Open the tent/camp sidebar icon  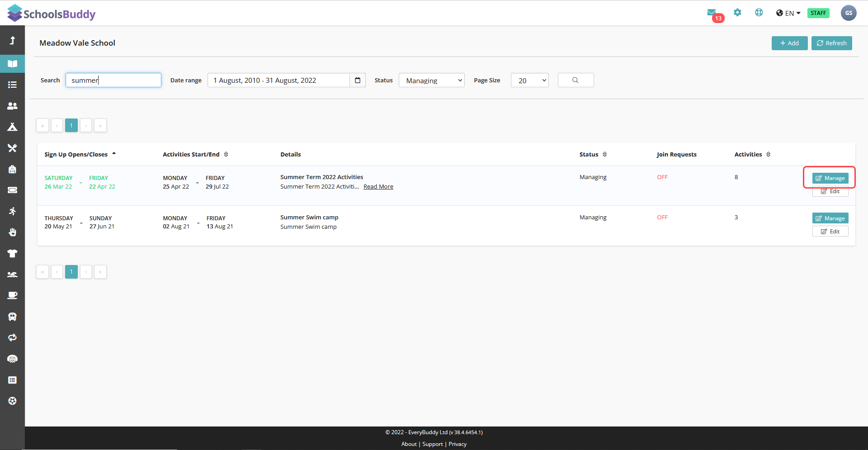[x=12, y=127]
